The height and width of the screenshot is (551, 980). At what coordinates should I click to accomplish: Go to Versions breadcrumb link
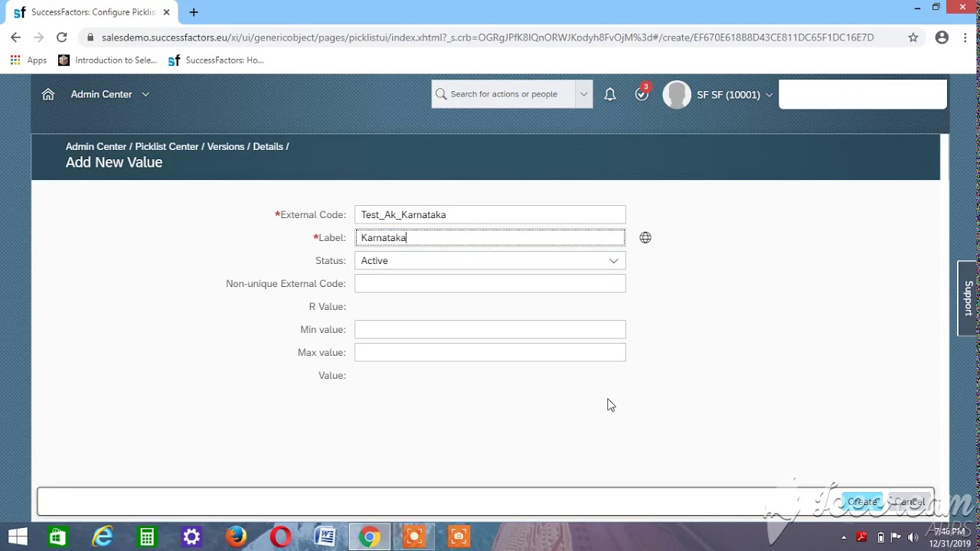tap(226, 146)
